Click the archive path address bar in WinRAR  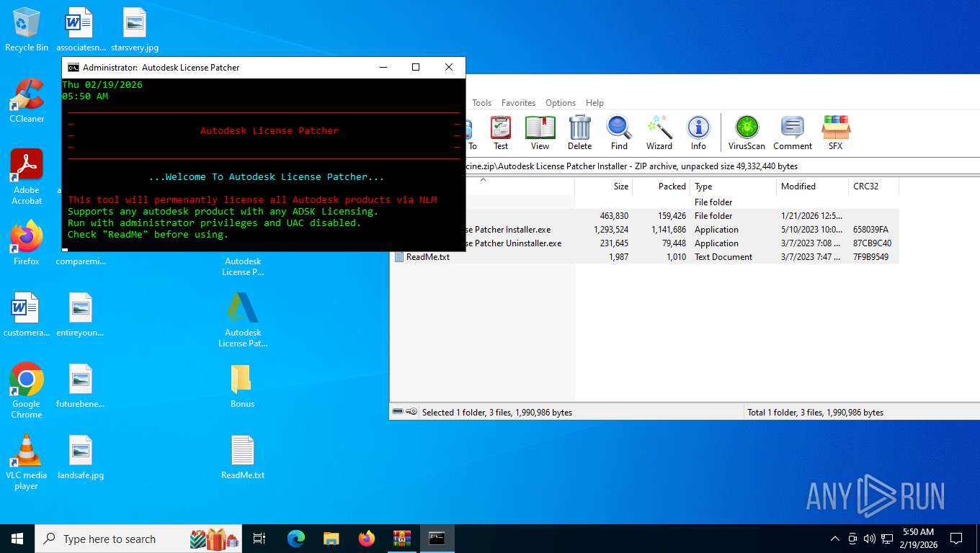[x=721, y=166]
